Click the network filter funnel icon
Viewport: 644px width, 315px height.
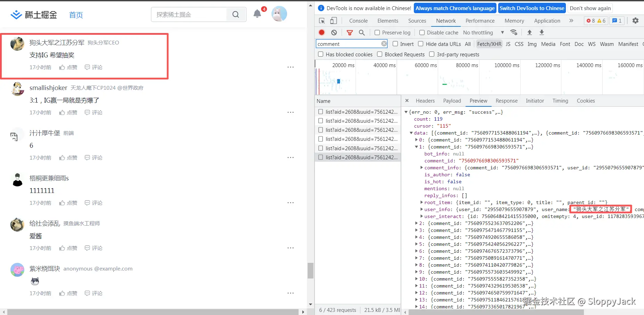point(350,32)
